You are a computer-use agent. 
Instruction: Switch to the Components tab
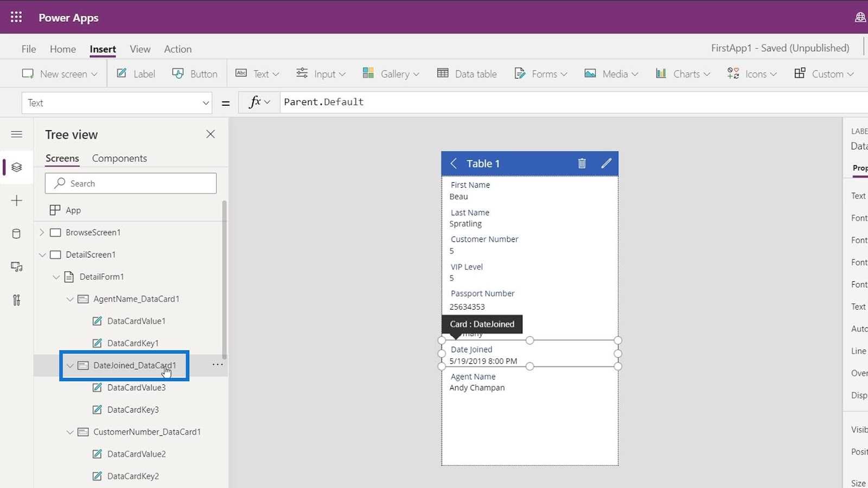click(x=119, y=158)
